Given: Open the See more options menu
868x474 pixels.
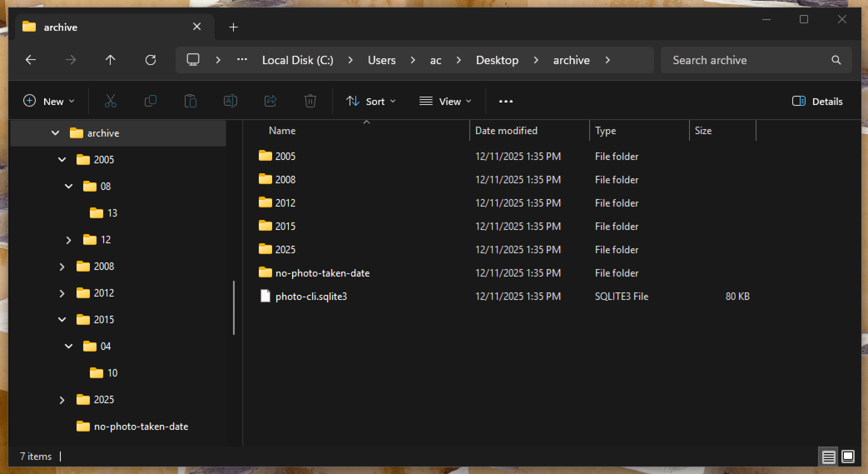Looking at the screenshot, I should click(506, 101).
